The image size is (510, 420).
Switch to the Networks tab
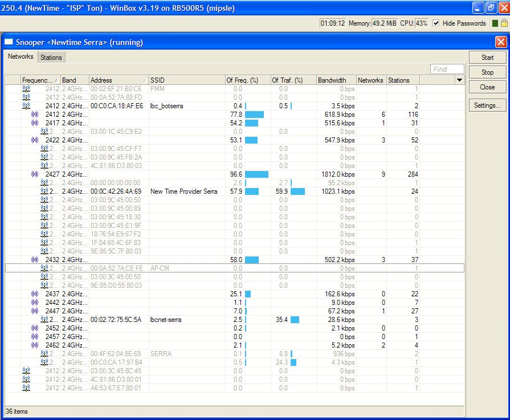(21, 56)
